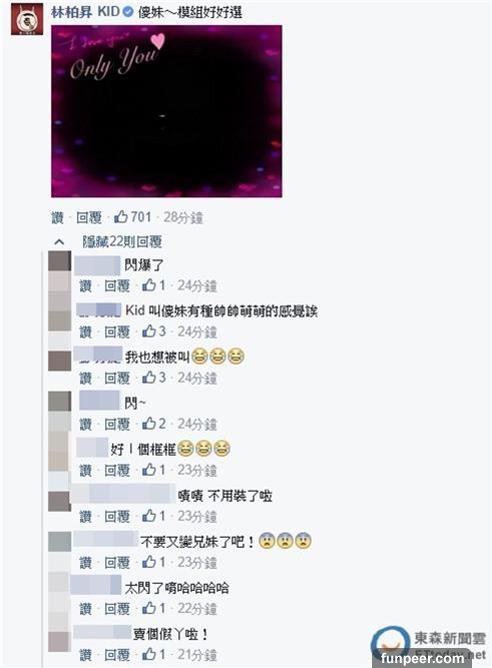Collapse the 隱藏22則回覆 chevron
The width and height of the screenshot is (492, 668).
59,242
